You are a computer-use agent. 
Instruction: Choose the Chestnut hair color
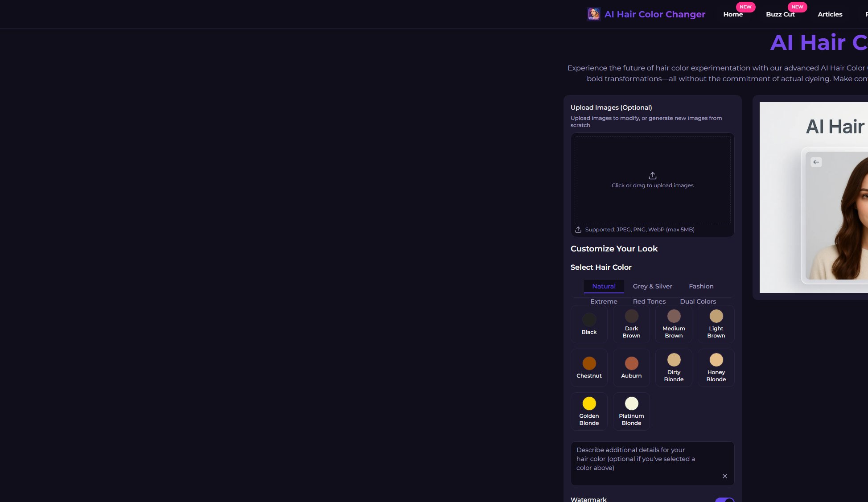589,368
